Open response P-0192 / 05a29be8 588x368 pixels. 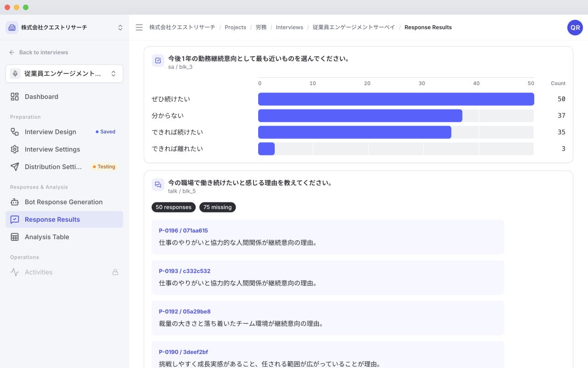tap(328, 318)
